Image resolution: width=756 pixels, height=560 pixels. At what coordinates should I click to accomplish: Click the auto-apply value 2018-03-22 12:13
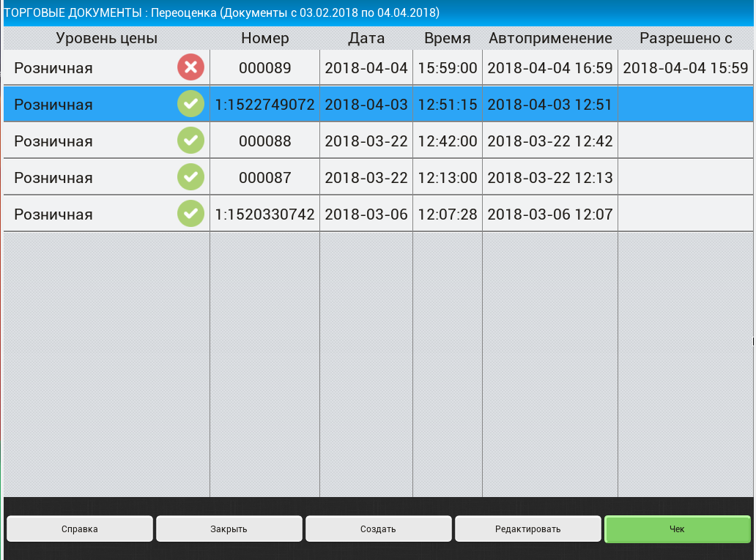coord(550,178)
